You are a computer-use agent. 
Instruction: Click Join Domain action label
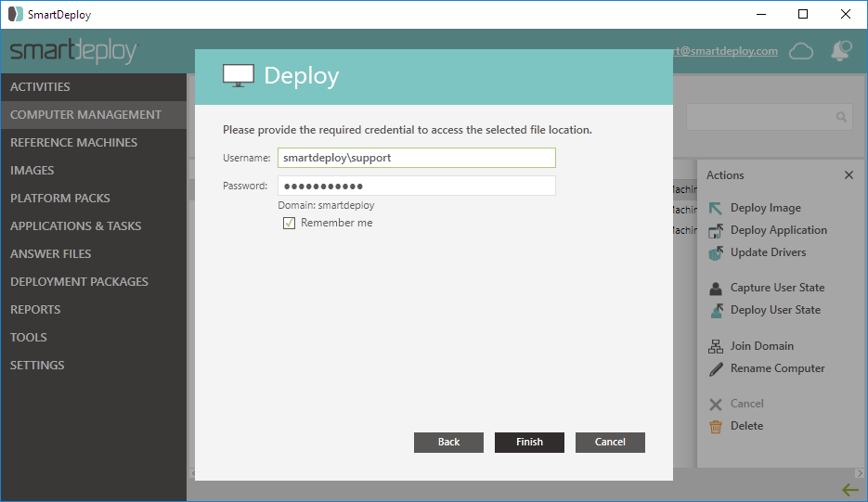[762, 346]
